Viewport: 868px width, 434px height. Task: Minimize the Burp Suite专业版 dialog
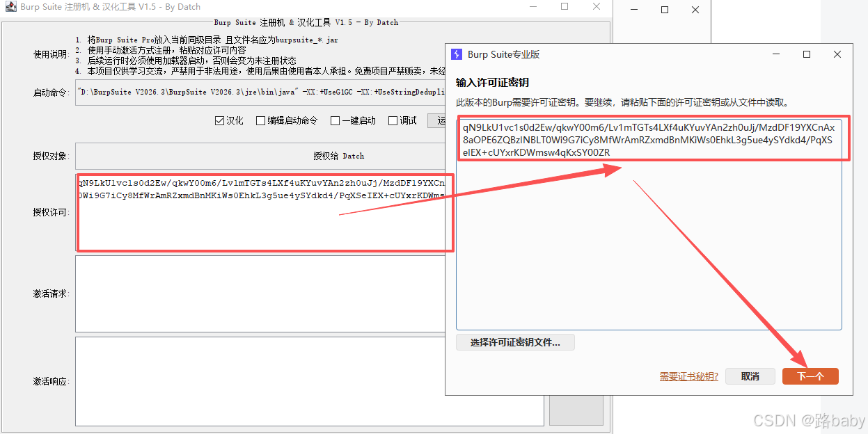tap(776, 54)
